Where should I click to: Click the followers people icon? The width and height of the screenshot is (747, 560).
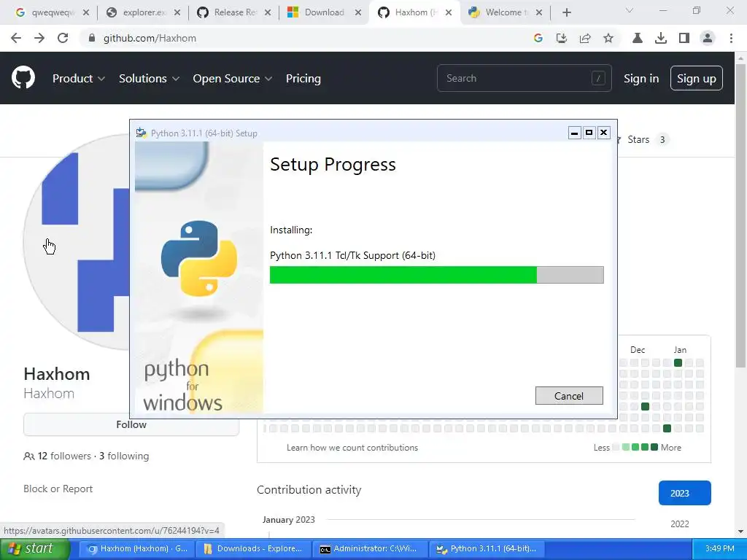pyautogui.click(x=28, y=456)
